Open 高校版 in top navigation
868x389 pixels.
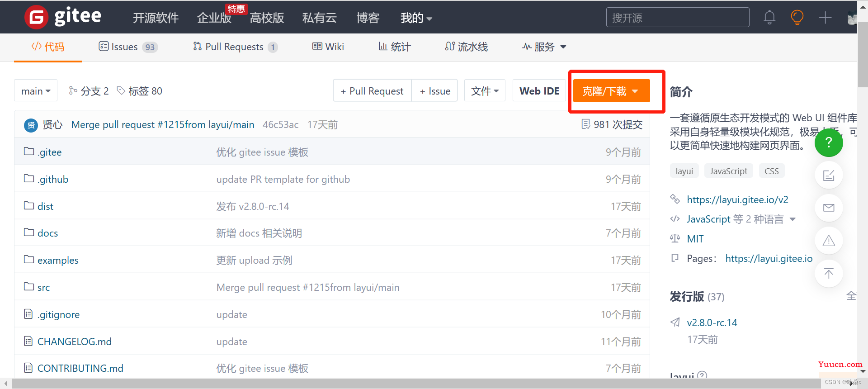pyautogui.click(x=267, y=18)
